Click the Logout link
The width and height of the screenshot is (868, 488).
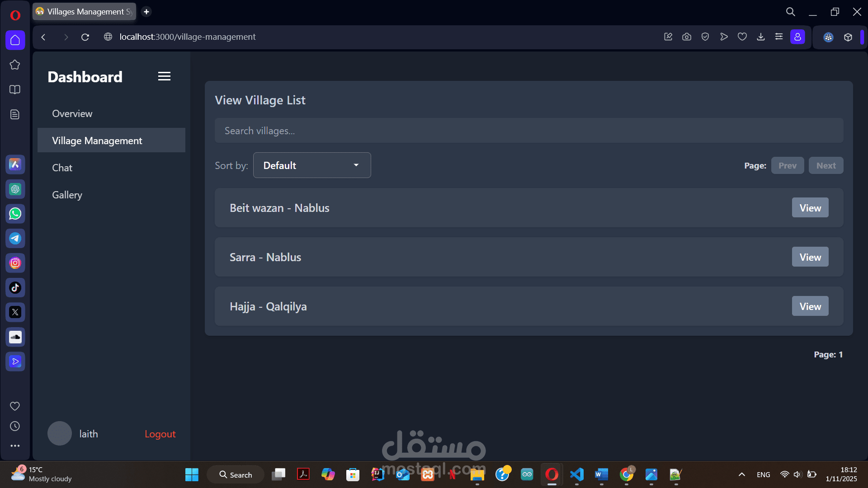coord(160,434)
